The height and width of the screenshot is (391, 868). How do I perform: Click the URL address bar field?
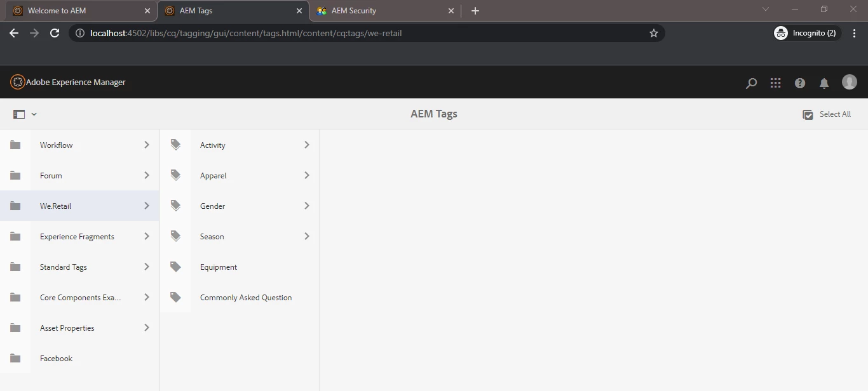367,33
